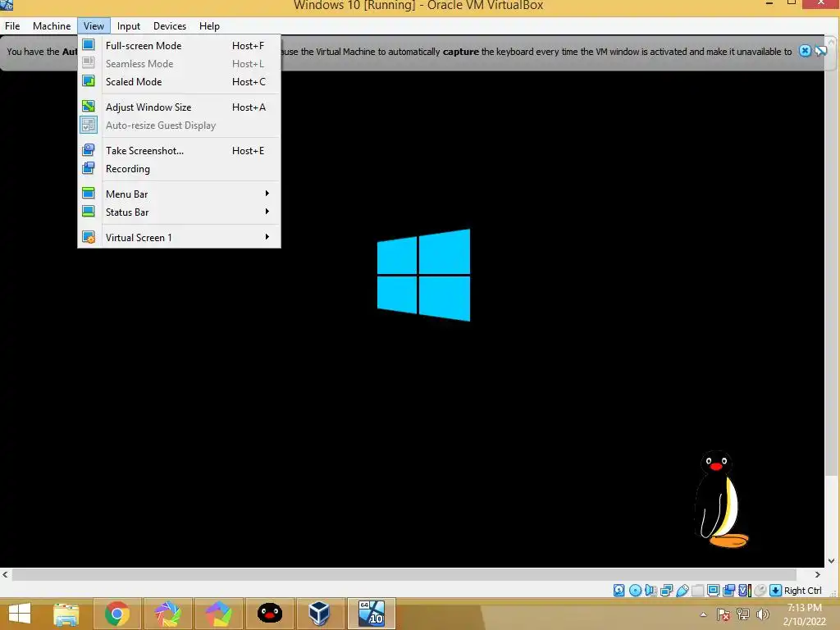Click the horizontal scrollbar thumb
Screen dimensions: 840x630
click(404, 574)
